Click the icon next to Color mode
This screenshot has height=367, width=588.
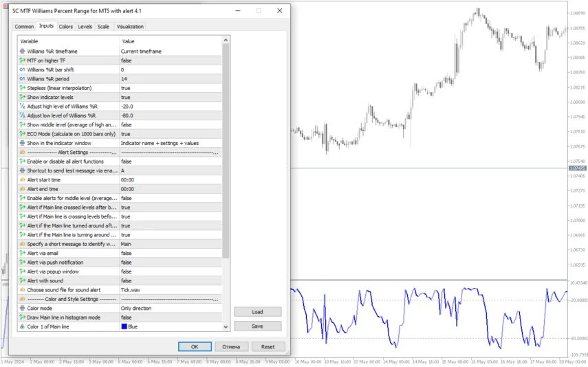(22, 309)
